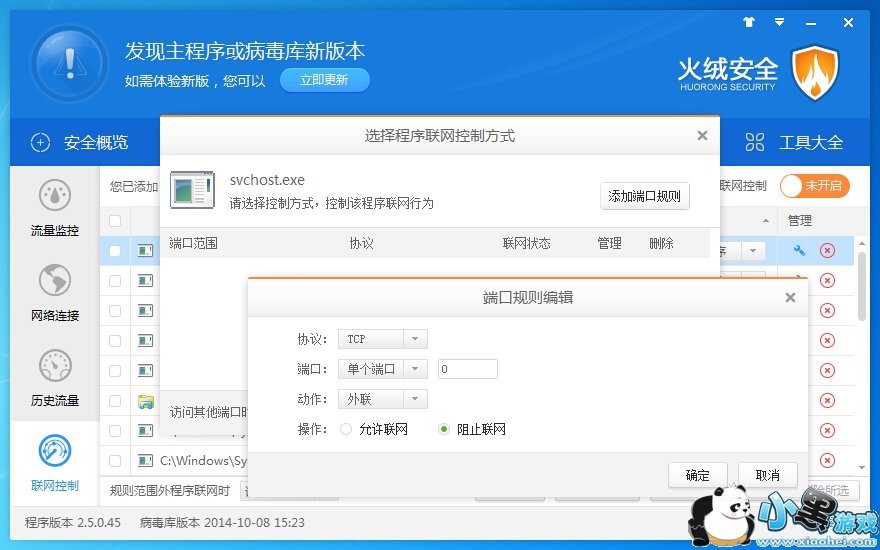The width and height of the screenshot is (880, 550).
Task: Click the 添加端口规则 button
Action: (644, 196)
